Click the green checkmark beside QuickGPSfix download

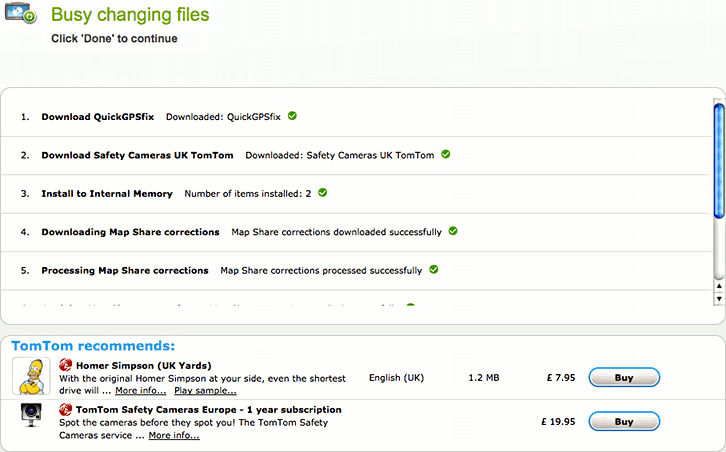[292, 116]
